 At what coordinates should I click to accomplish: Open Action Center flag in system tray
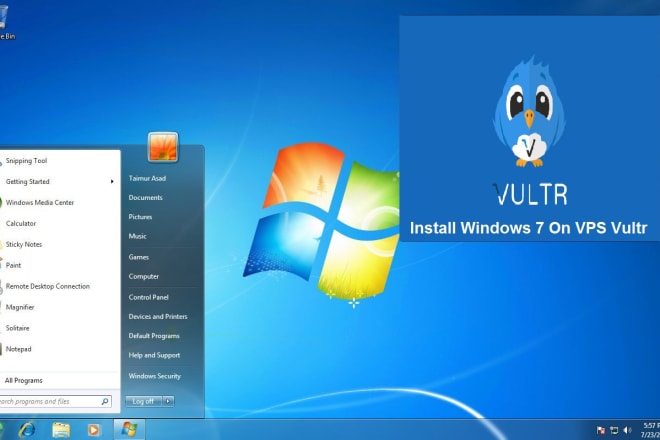coord(601,430)
